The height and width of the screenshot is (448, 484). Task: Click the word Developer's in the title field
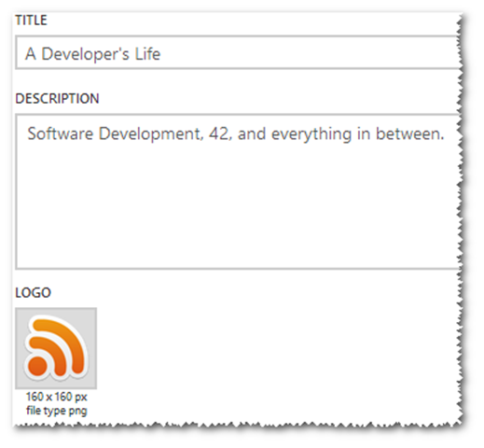[85, 54]
